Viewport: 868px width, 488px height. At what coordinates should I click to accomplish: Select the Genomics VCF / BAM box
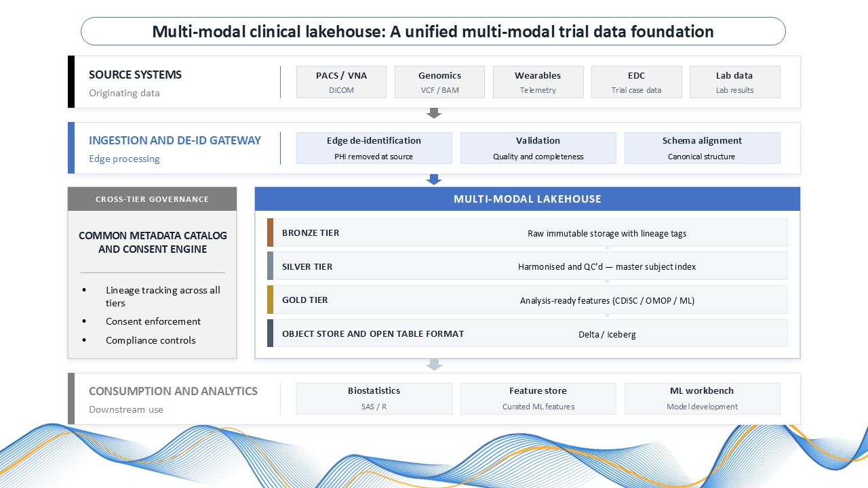pyautogui.click(x=439, y=82)
